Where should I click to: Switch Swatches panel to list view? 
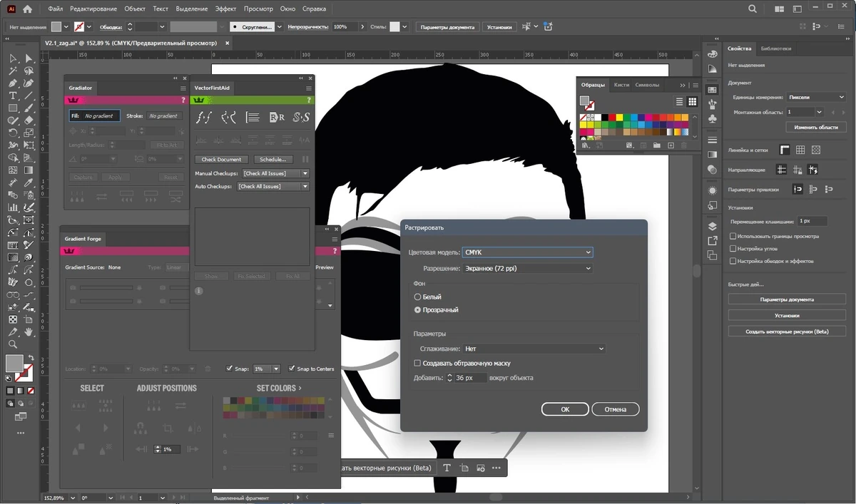pyautogui.click(x=680, y=102)
